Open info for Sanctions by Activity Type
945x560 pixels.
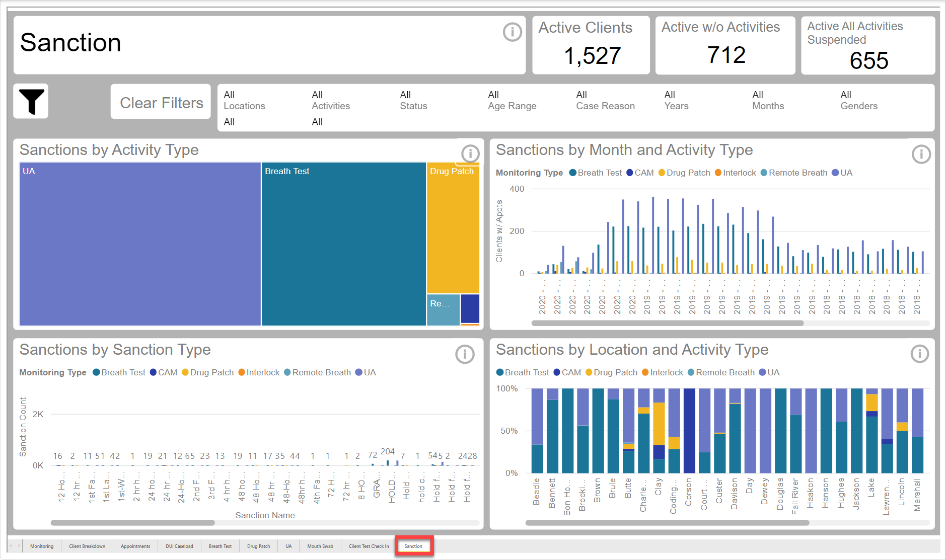(x=470, y=153)
